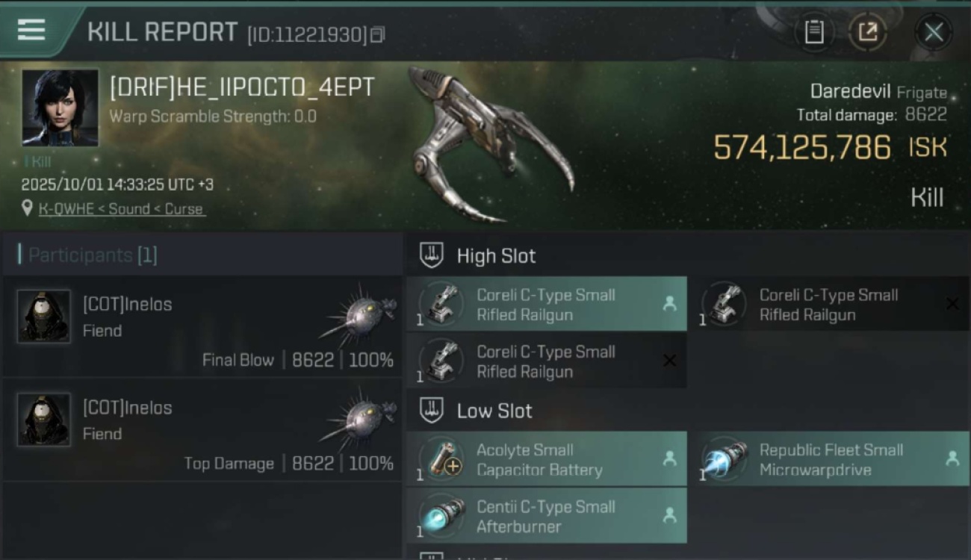Screen dimensions: 971x560
Task: Select the highlighted Coreli C-Type Small Rifled Railgun
Action: pyautogui.click(x=547, y=304)
